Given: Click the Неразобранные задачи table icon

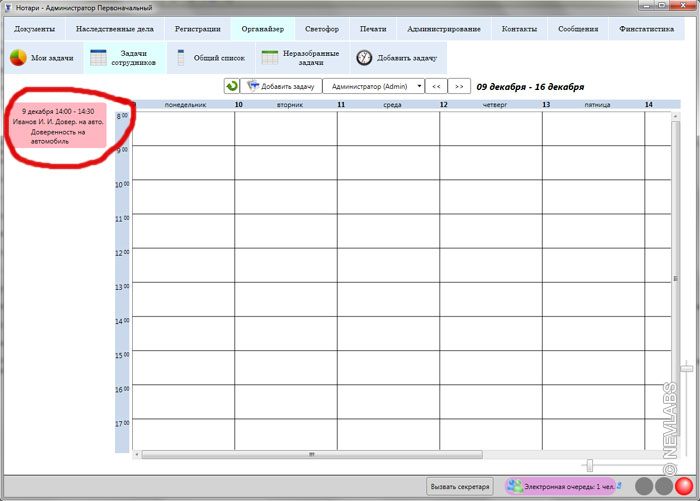Looking at the screenshot, I should pyautogui.click(x=270, y=58).
